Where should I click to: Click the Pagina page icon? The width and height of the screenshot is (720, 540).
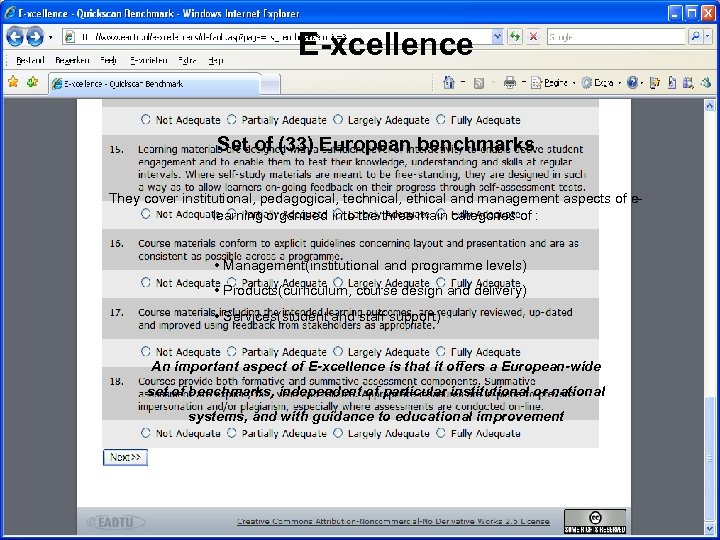[x=536, y=83]
